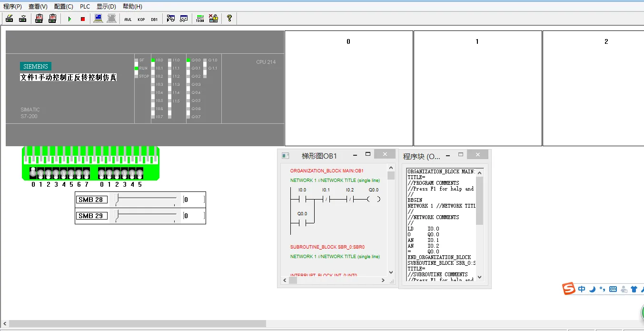Toggle switch 2 in the right six-switch group

tap(117, 173)
